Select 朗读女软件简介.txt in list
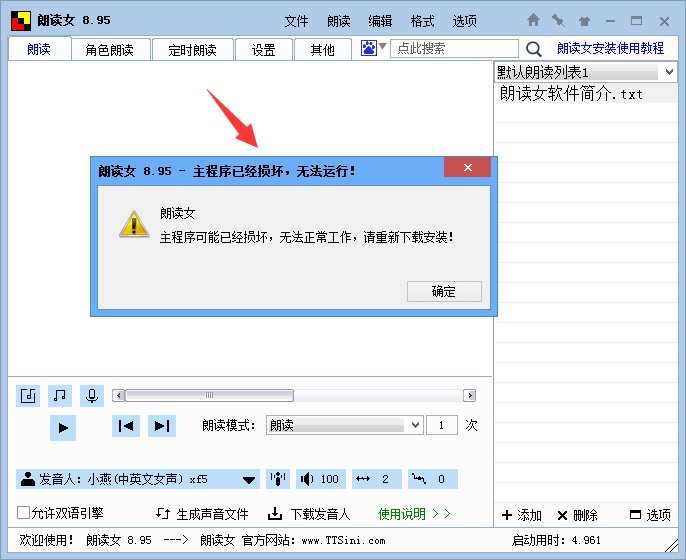Viewport: 686px width, 560px height. tap(585, 94)
